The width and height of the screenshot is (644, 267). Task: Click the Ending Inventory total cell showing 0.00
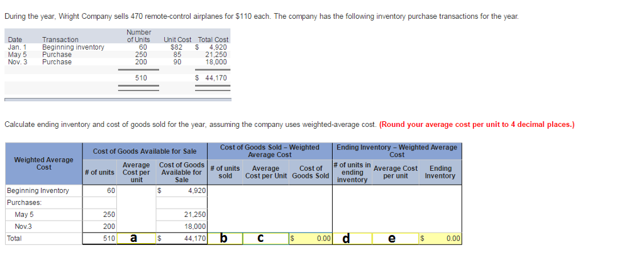coord(440,238)
